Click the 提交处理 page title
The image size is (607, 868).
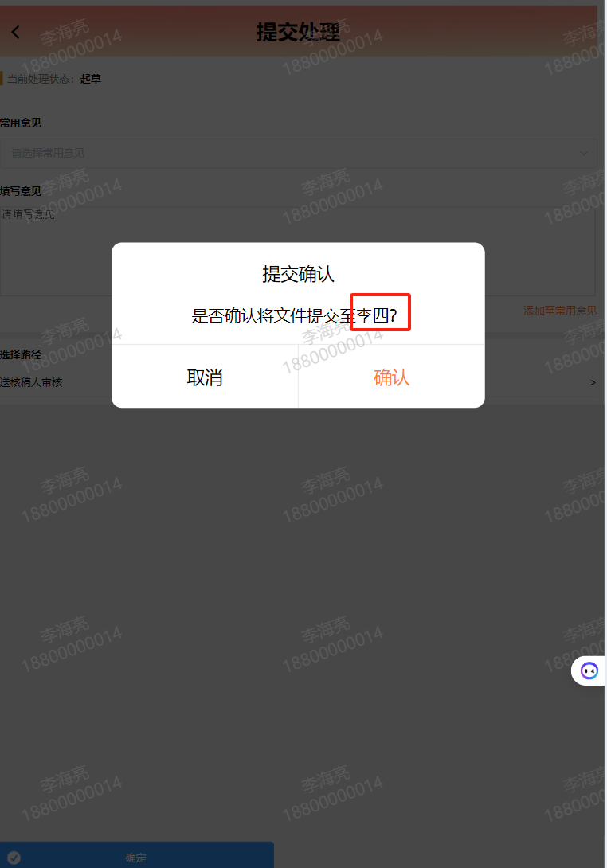298,32
